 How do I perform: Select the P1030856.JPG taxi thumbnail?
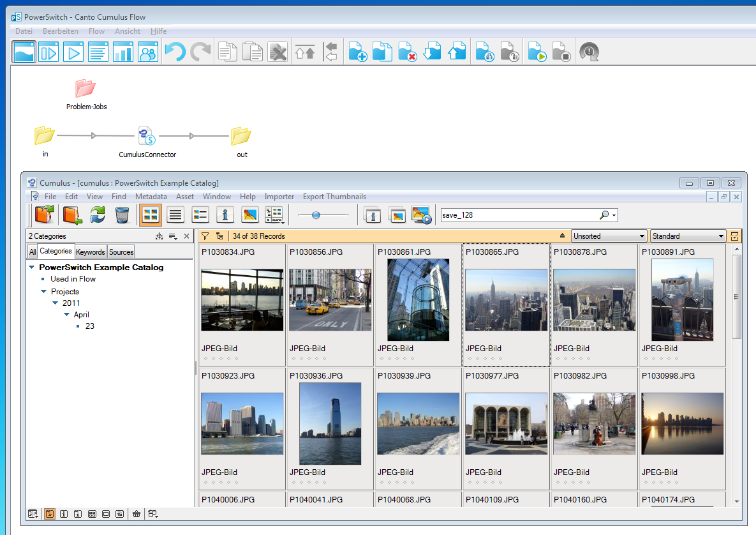[330, 300]
